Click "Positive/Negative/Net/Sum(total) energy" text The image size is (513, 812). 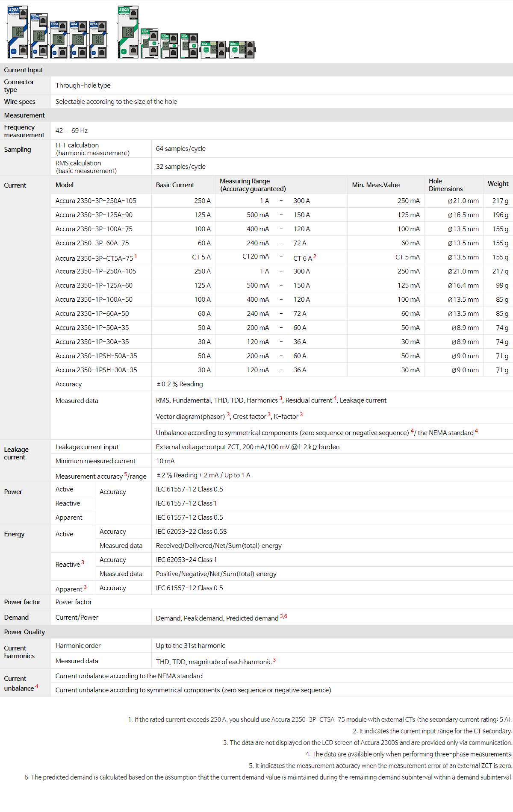(216, 574)
